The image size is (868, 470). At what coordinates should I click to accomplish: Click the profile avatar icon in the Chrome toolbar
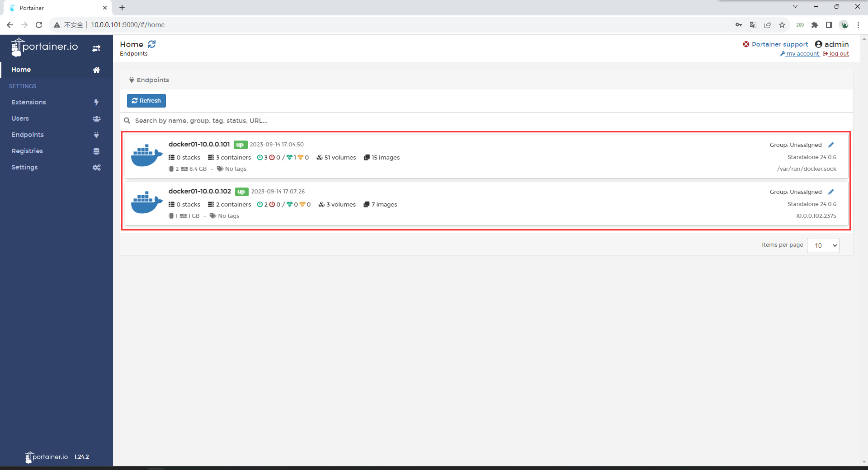pyautogui.click(x=844, y=25)
